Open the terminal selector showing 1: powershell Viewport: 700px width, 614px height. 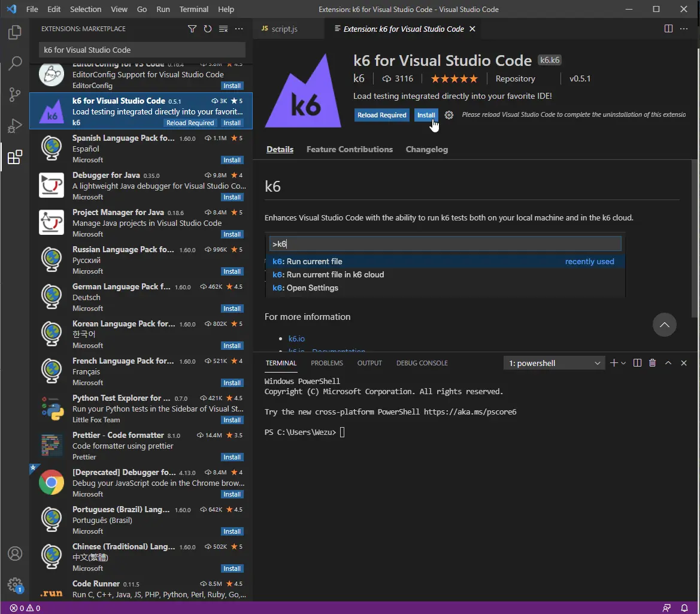point(553,362)
